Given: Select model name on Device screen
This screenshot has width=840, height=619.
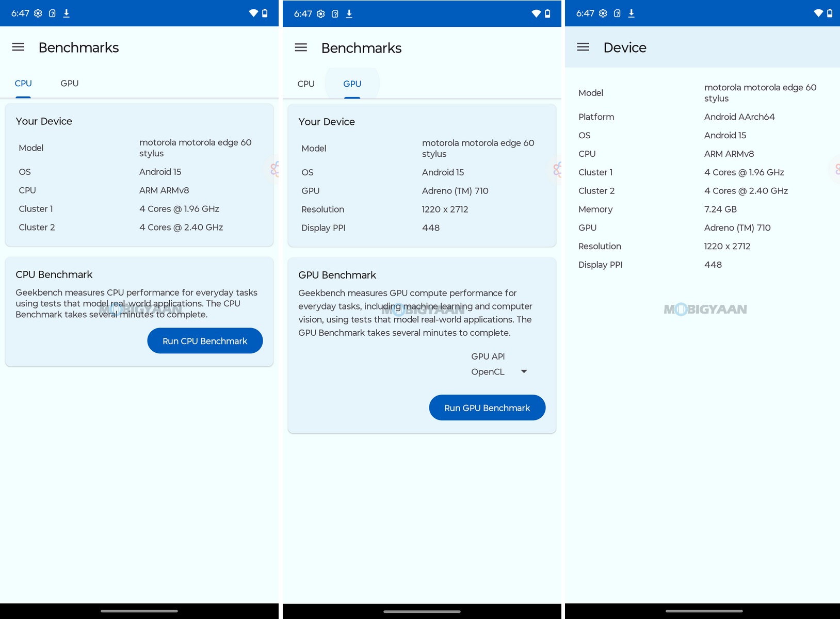Looking at the screenshot, I should click(761, 93).
